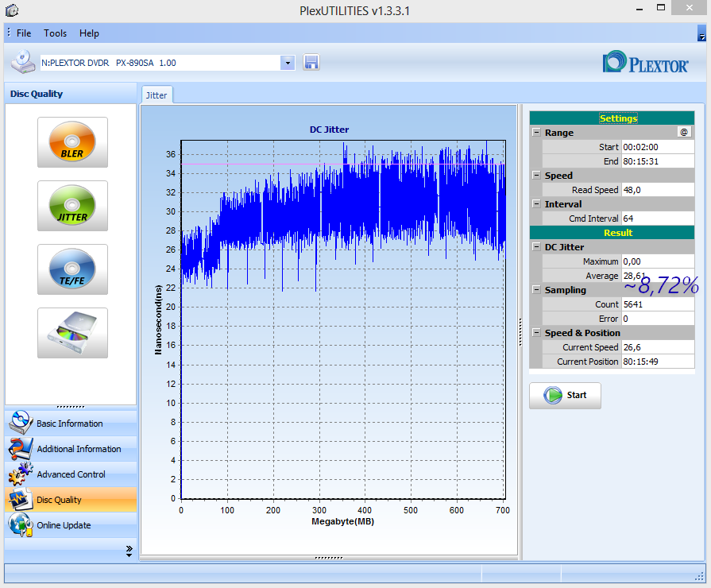
Task: Edit the Cmd Interval value 64
Action: 658,219
